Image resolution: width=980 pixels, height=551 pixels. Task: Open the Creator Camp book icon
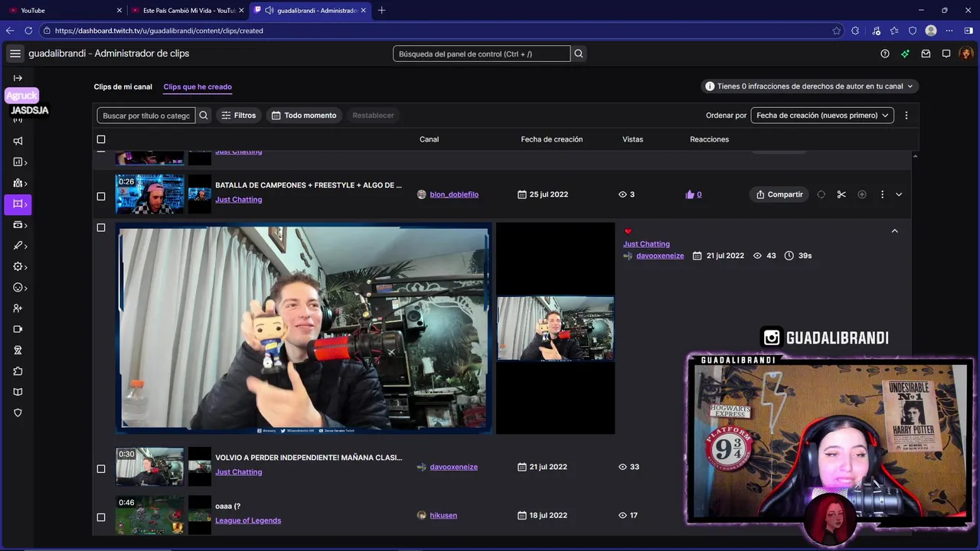pyautogui.click(x=18, y=392)
